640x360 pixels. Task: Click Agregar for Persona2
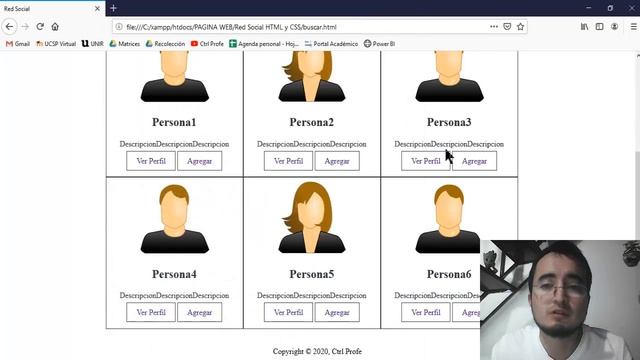click(x=337, y=161)
